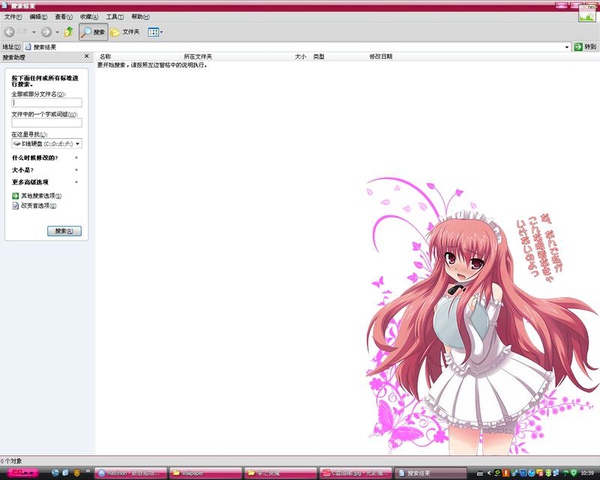Click the pink Start button on taskbar
Viewport: 600px width, 480px height.
(x=22, y=473)
